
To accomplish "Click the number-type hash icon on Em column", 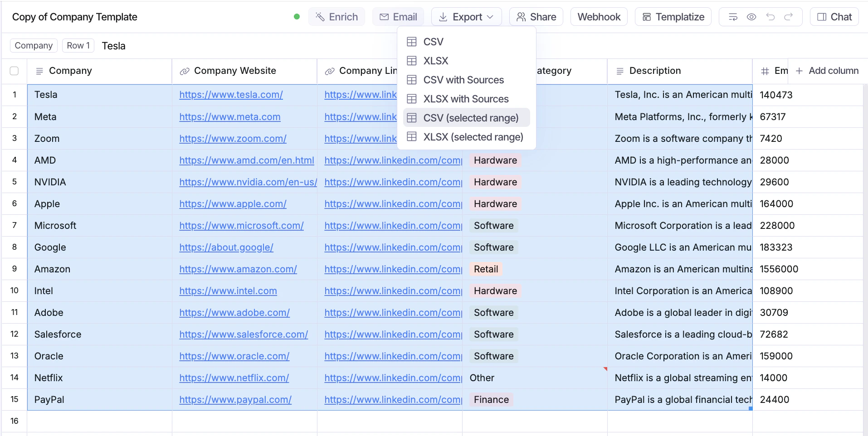I will point(765,71).
